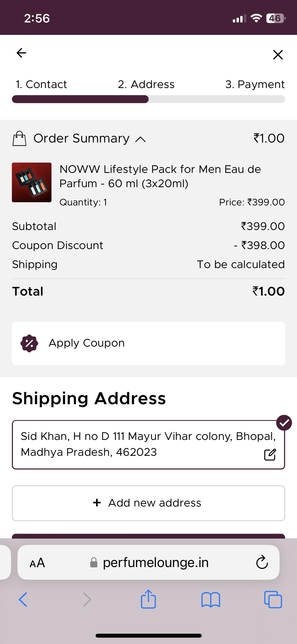The image size is (297, 644).
Task: Tap the shopping bag icon beside Order Summary
Action: 20,139
